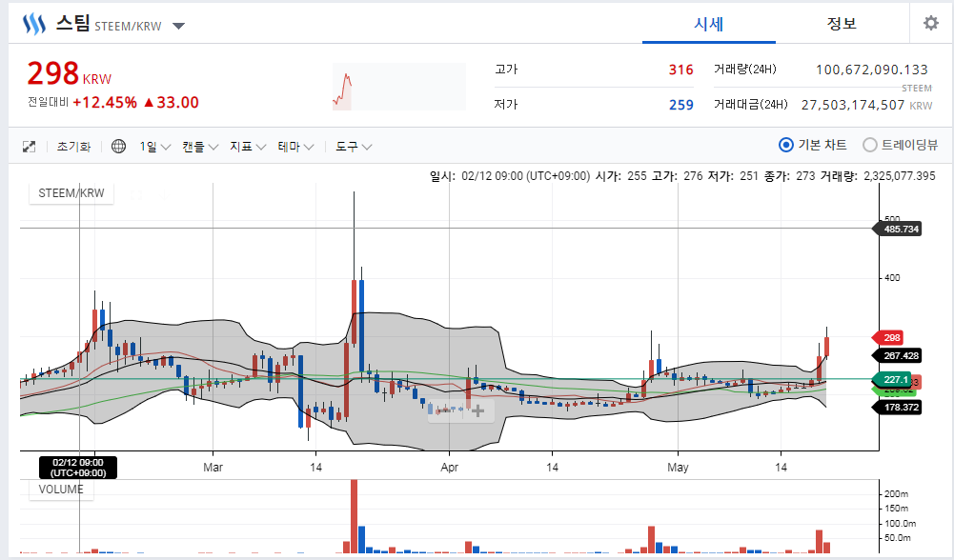
Task: Switch to the 정보 tab
Action: tap(842, 24)
